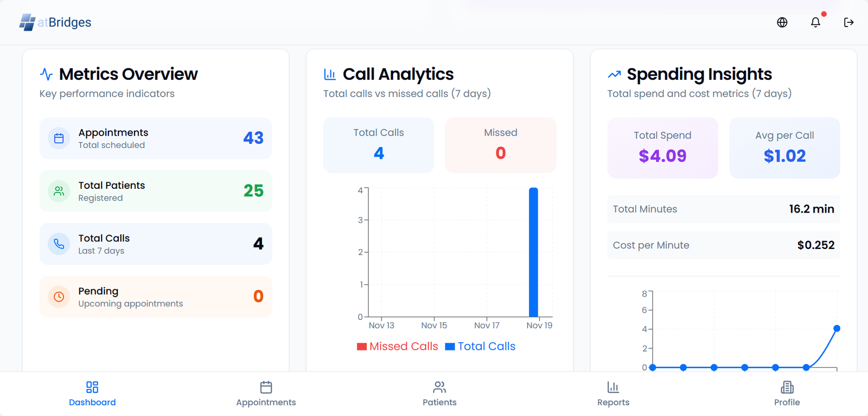Click the blue Nov 19 chart bar

pos(533,252)
